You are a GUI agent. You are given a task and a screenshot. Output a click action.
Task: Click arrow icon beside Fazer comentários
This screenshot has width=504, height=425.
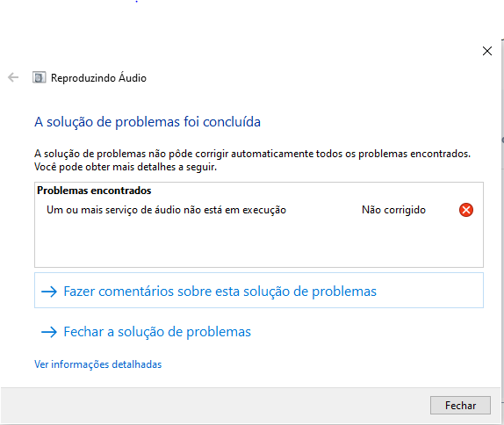[49, 292]
